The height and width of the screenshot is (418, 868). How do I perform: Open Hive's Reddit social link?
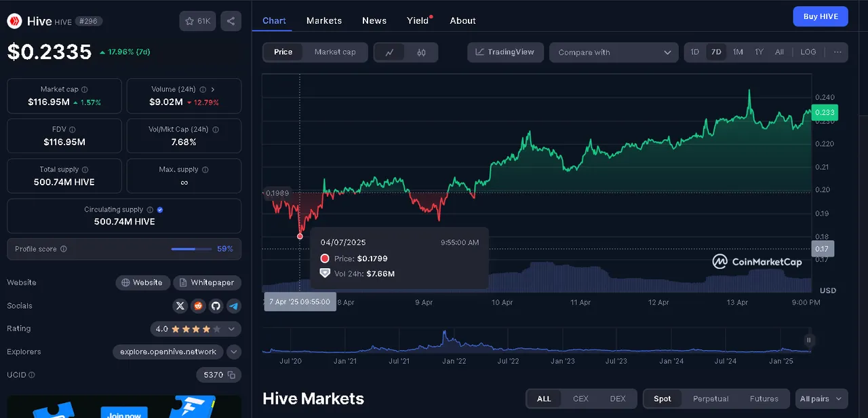(198, 306)
